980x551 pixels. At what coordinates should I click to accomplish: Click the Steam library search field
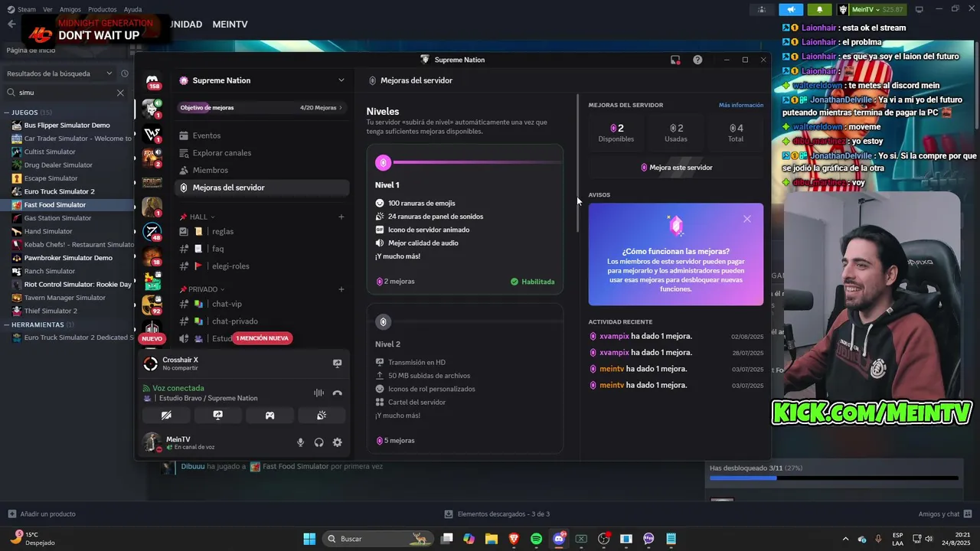65,93
